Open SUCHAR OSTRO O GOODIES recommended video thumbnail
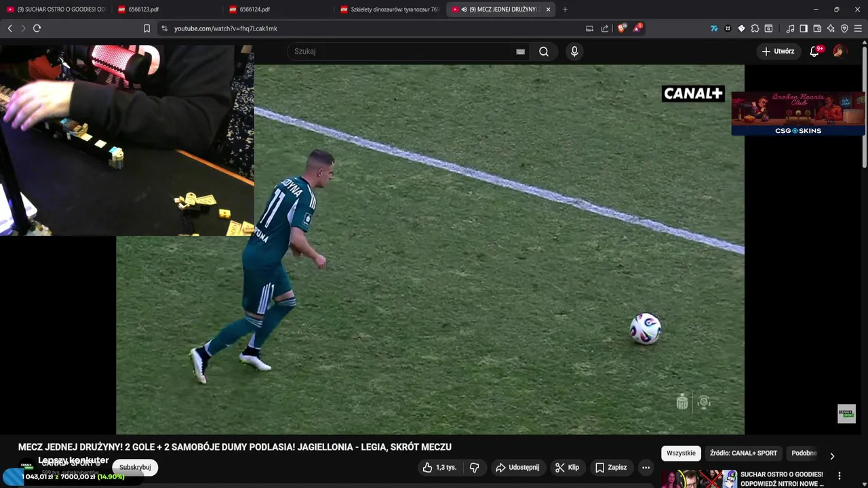868x488 pixels. 699,479
